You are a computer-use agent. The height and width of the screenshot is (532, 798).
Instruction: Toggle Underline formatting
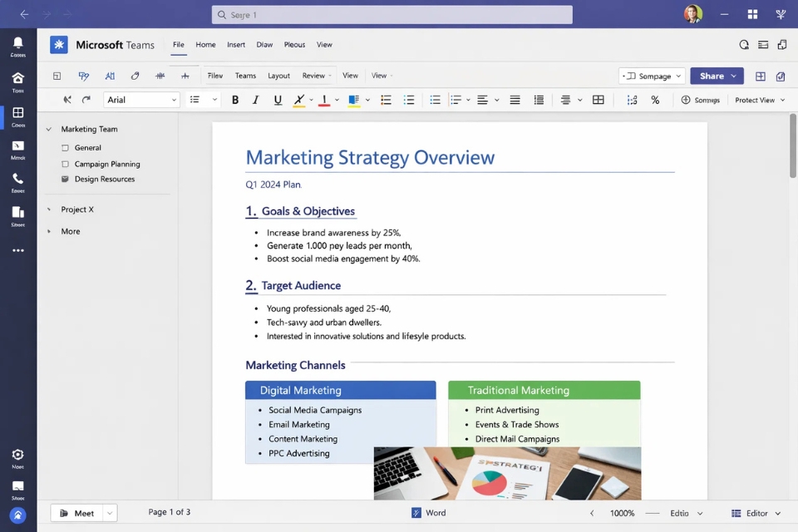click(x=275, y=99)
